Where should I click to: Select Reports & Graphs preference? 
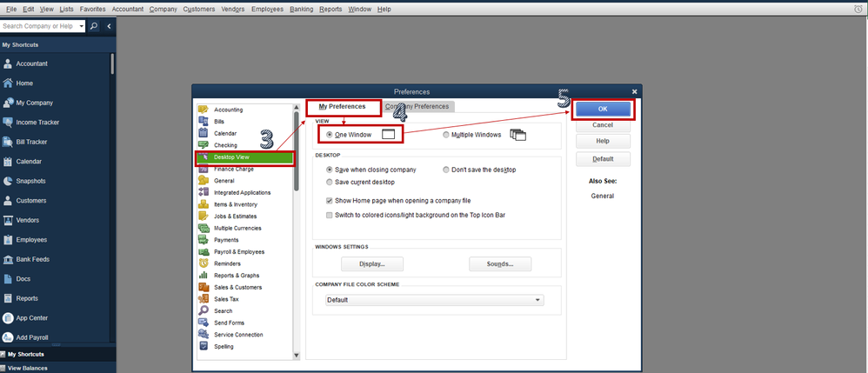237,276
